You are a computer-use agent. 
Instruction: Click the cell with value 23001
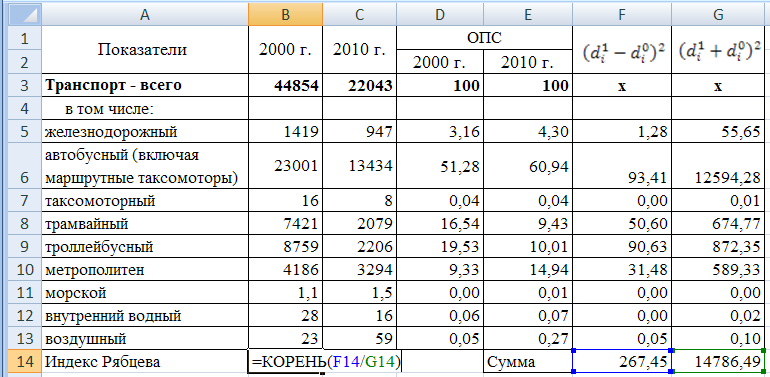click(x=285, y=166)
